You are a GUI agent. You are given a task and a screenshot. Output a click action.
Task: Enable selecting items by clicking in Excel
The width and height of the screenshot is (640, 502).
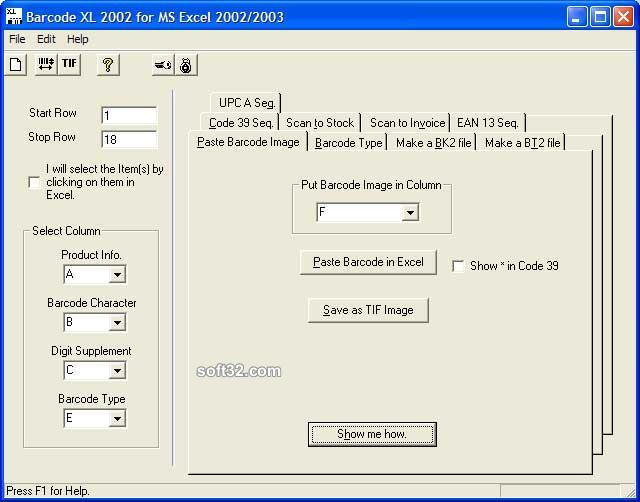point(34,182)
